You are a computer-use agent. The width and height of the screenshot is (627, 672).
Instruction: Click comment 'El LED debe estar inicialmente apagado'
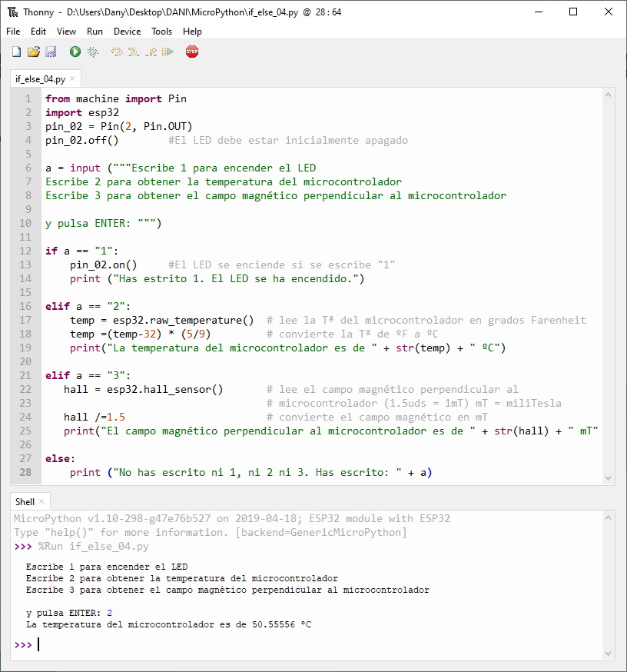[288, 140]
